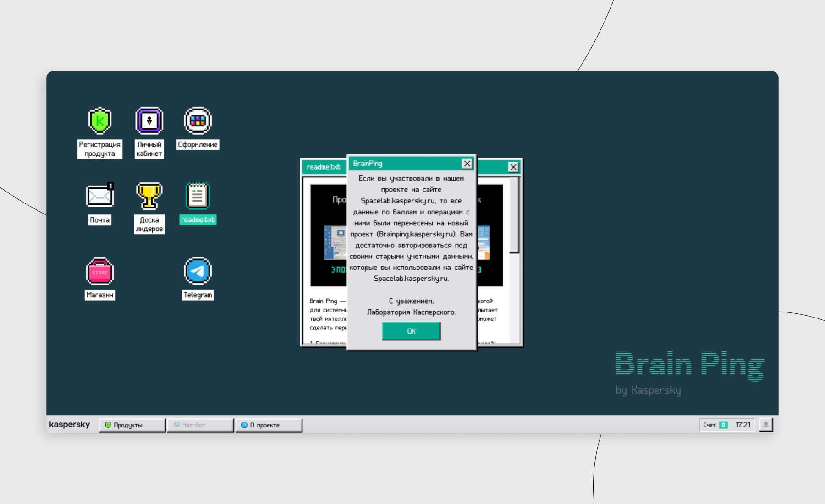Open the Личный кабинет icon

(149, 121)
